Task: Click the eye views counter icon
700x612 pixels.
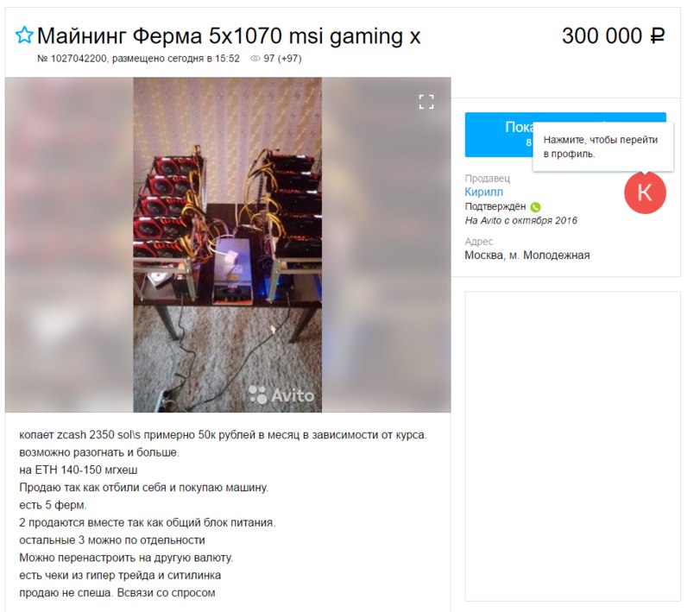Action: pos(255,59)
